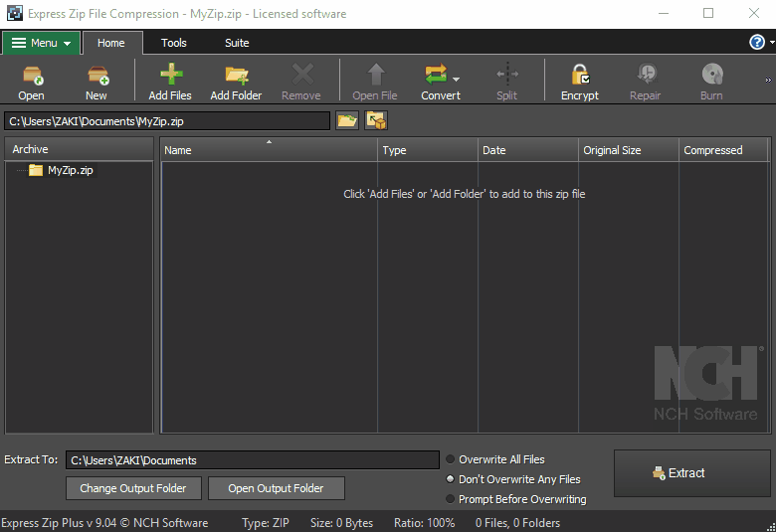This screenshot has height=532, width=776.
Task: Close the Express Zip window
Action: pyautogui.click(x=754, y=13)
